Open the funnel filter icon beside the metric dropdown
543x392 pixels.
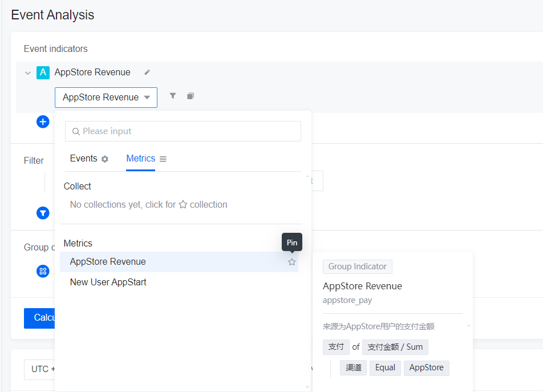(172, 95)
